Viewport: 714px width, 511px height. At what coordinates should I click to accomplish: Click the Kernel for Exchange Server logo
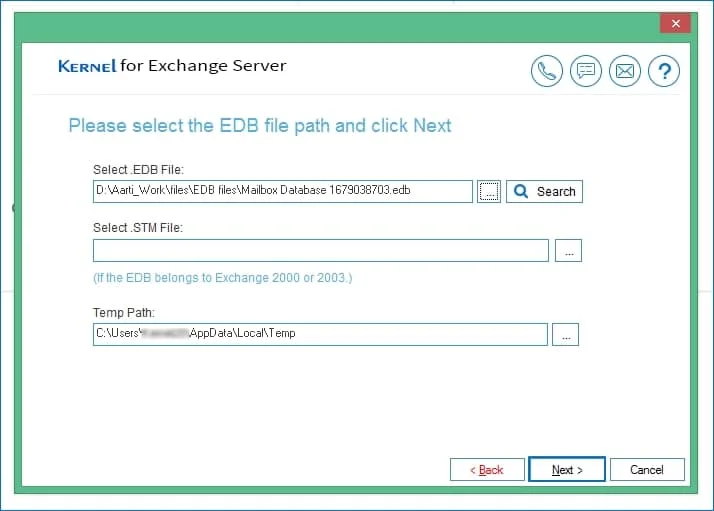pyautogui.click(x=172, y=66)
